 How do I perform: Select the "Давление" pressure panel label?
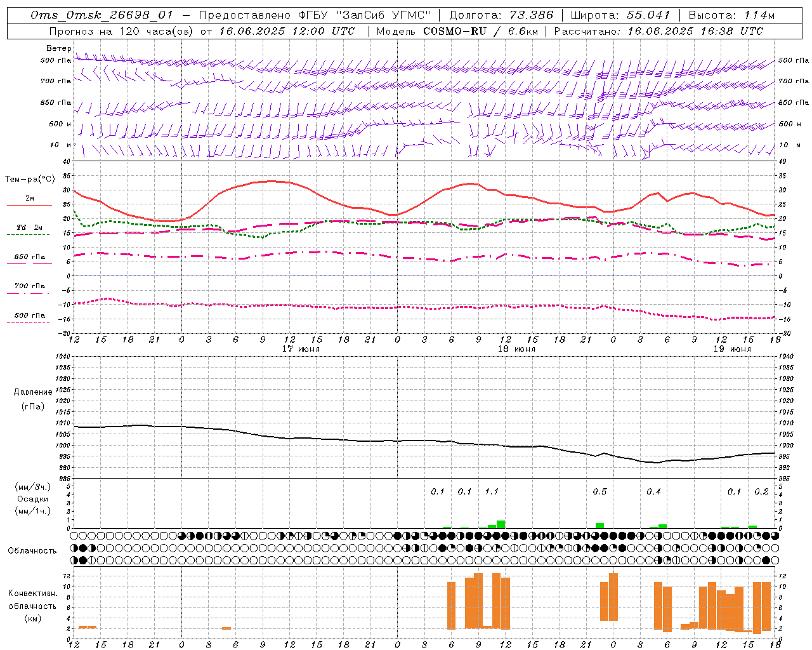[33, 392]
